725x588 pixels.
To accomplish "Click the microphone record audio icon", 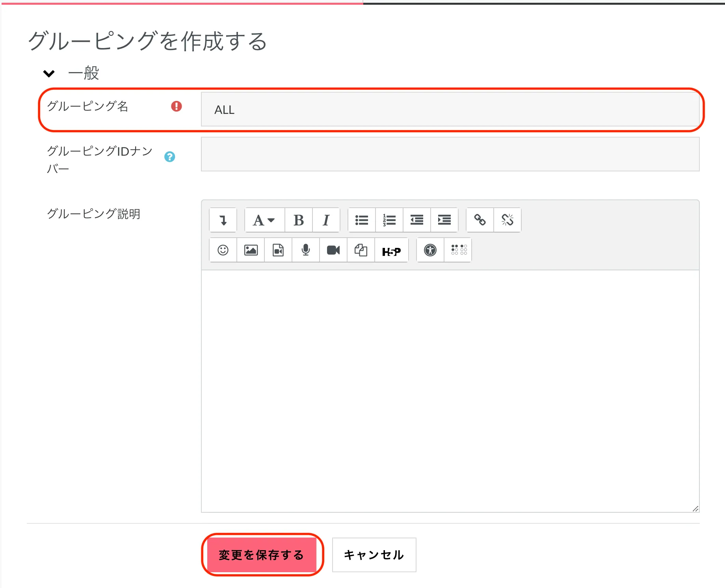I will click(306, 250).
